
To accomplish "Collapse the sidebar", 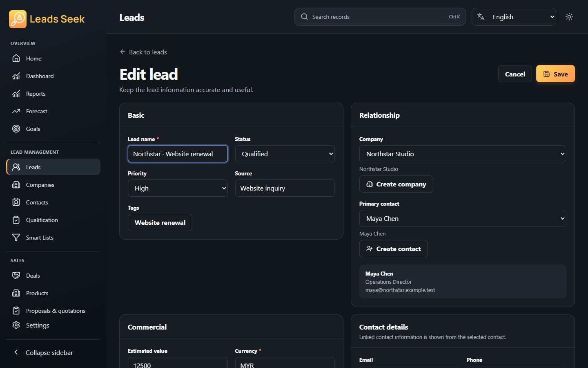I will pyautogui.click(x=53, y=352).
